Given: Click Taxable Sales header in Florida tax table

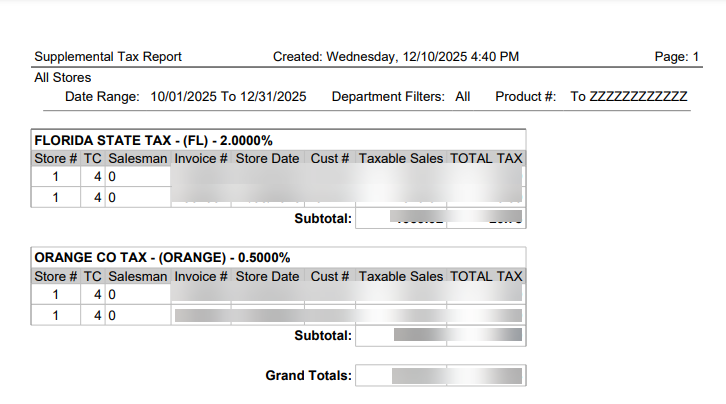Looking at the screenshot, I should 401,159.
